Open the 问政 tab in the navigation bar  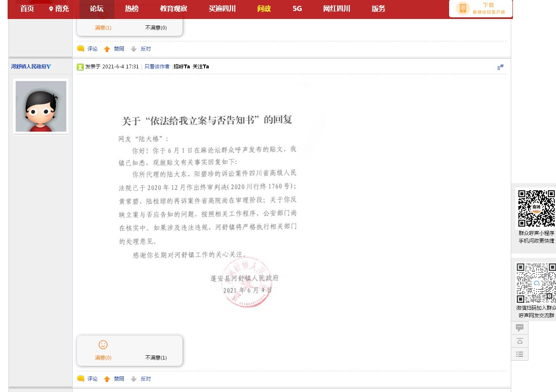point(264,8)
